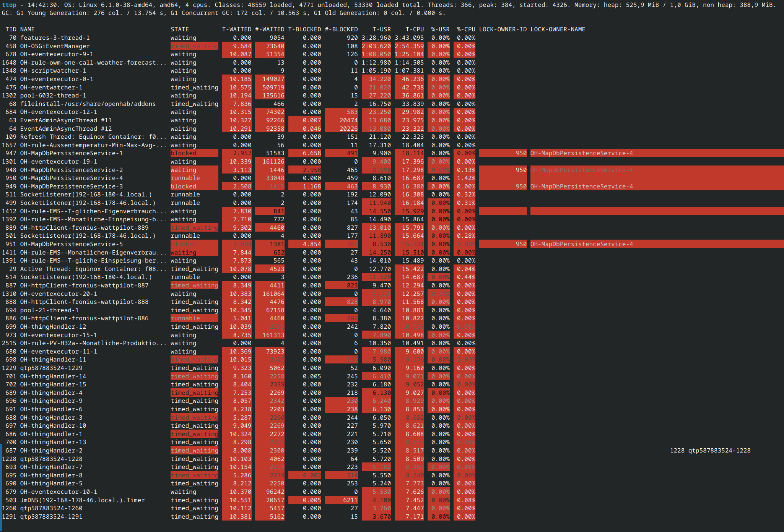784x532 pixels.
Task: Click the OH-scriptwatcher-1 thread name
Action: click(x=53, y=71)
